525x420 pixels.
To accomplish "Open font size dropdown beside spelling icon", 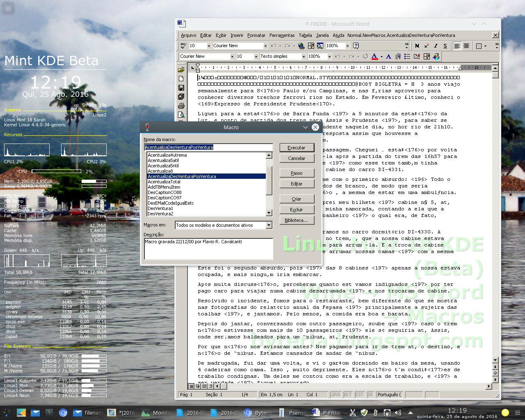I will coord(209,46).
